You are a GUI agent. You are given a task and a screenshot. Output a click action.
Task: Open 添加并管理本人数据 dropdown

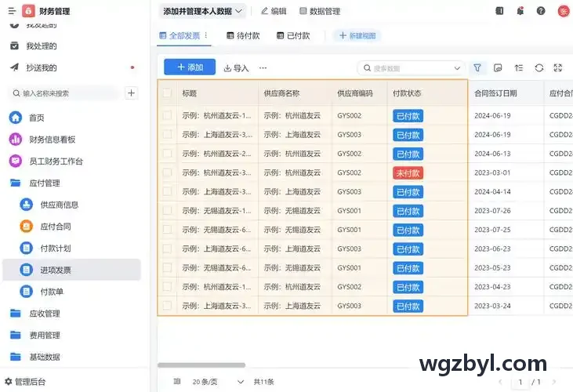click(x=202, y=11)
